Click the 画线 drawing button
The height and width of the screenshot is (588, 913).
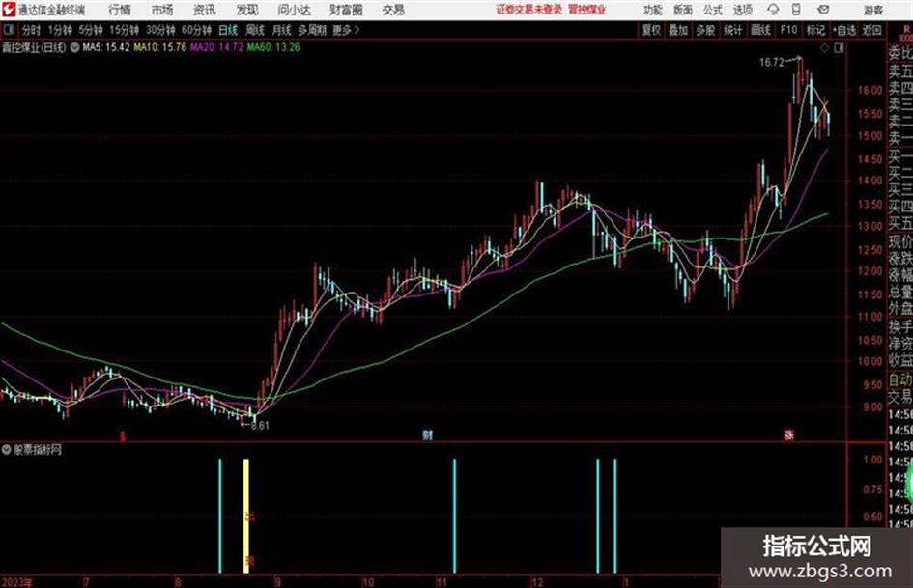click(760, 30)
